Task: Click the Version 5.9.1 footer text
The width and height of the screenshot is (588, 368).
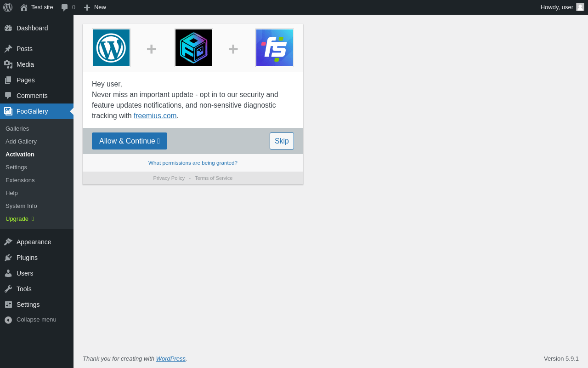Action: pos(561,359)
